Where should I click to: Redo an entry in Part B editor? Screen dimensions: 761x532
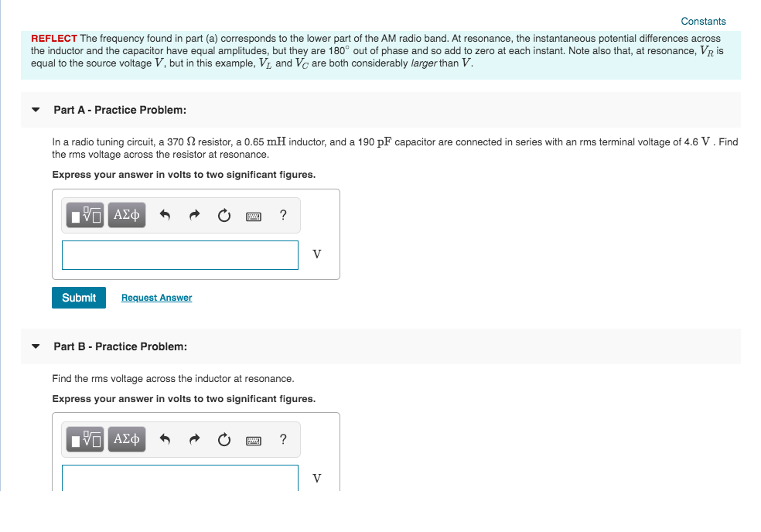tap(194, 439)
